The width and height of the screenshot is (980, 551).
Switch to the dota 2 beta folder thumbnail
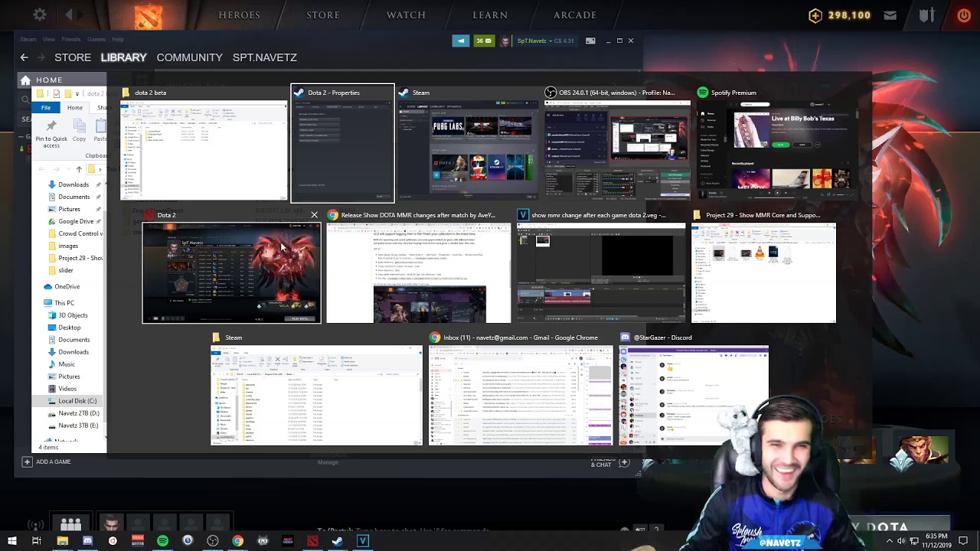(204, 150)
